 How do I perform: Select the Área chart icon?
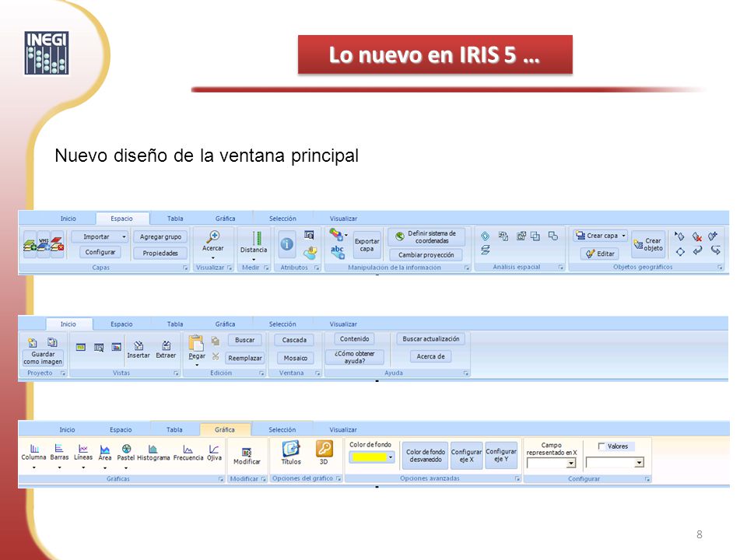105,449
